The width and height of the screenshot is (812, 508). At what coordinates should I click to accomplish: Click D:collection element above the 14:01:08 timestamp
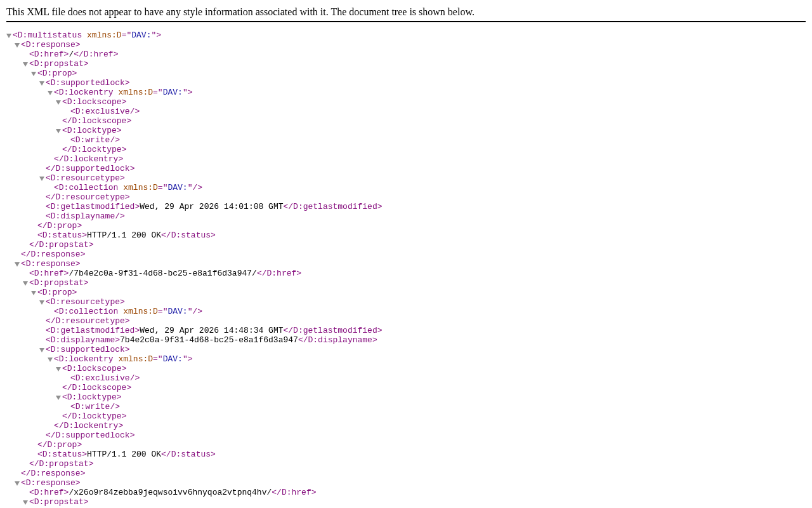point(128,188)
